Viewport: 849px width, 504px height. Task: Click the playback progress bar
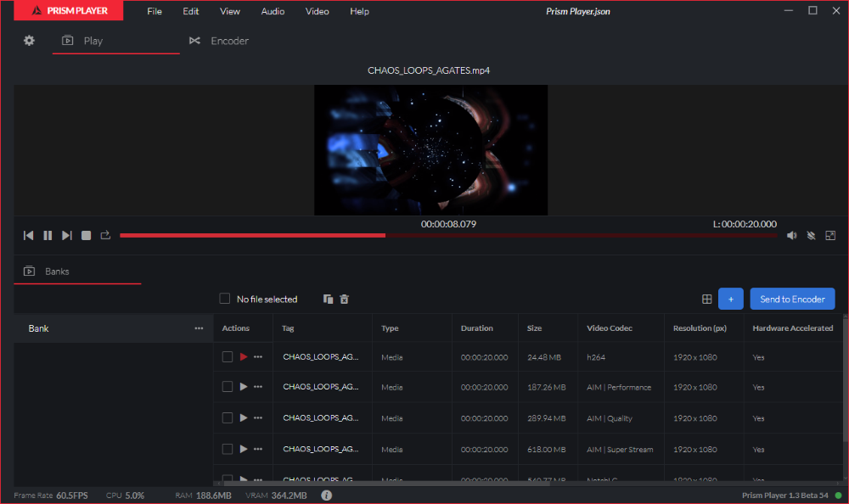(424, 235)
